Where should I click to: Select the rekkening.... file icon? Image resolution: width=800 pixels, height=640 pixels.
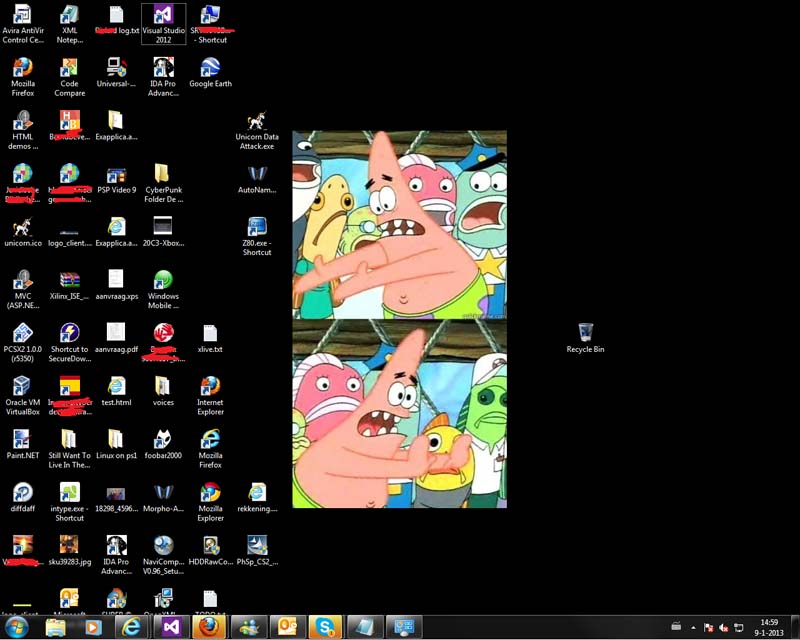(x=257, y=497)
